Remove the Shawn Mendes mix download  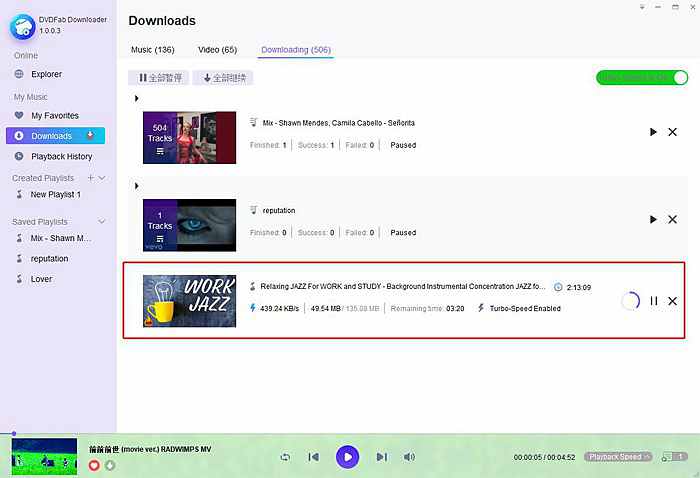tap(672, 132)
